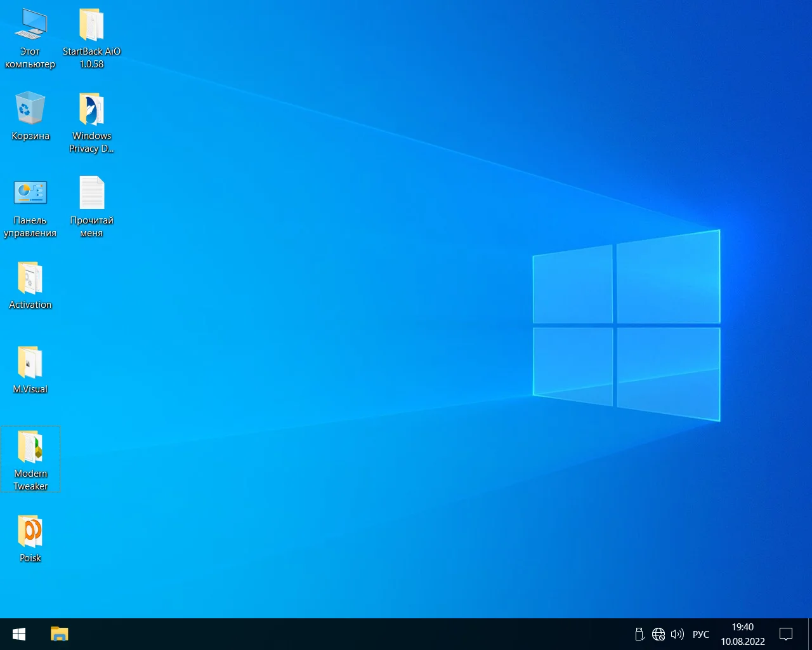The width and height of the screenshot is (812, 650).
Task: Switch the РУС input language indicator
Action: point(700,634)
